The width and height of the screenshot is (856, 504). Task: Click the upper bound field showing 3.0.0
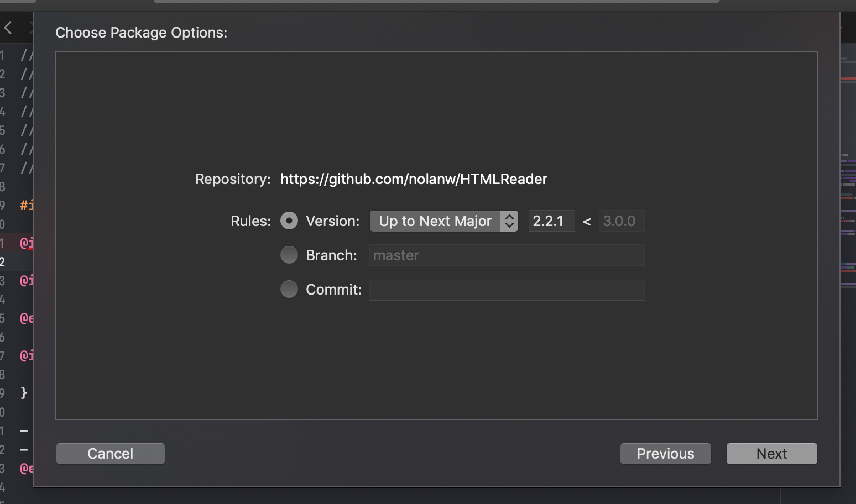621,221
